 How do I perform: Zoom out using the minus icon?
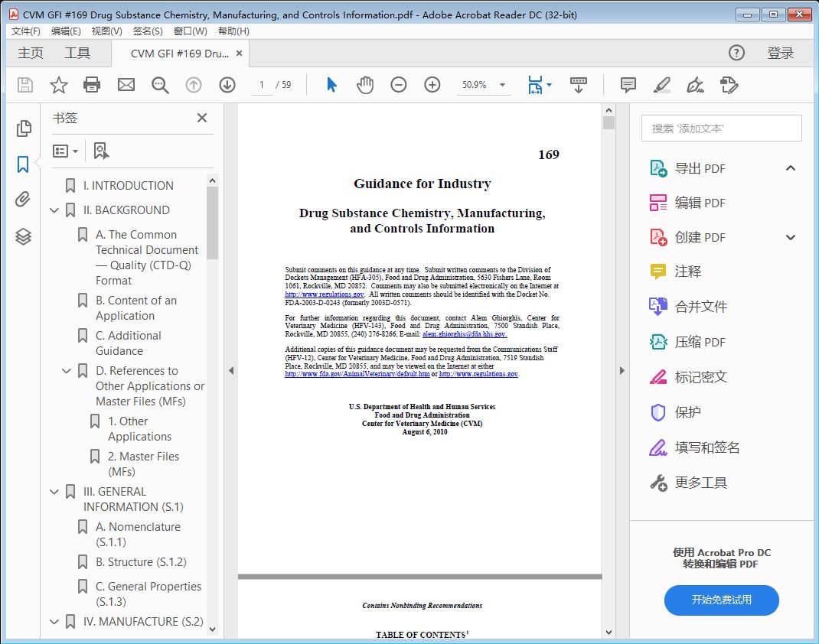(x=399, y=85)
